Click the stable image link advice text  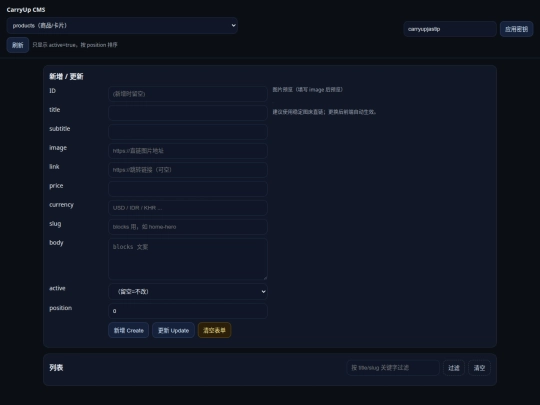click(x=324, y=112)
